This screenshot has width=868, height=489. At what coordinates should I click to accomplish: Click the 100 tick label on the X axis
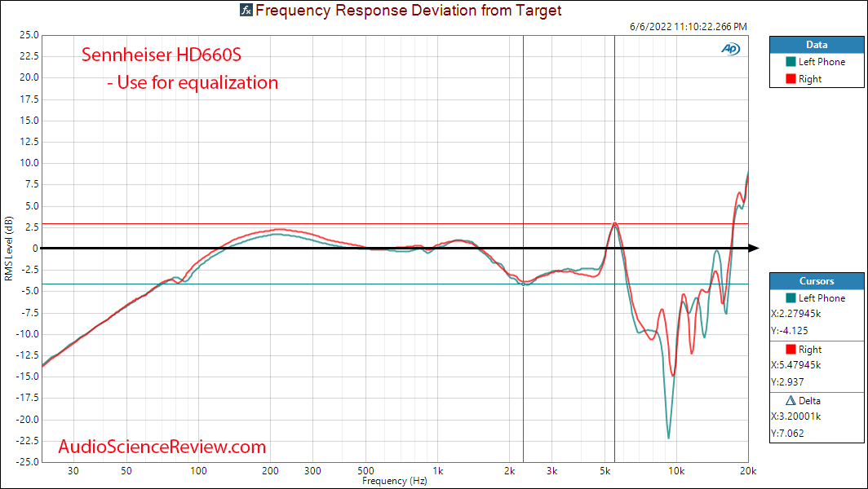(x=198, y=471)
